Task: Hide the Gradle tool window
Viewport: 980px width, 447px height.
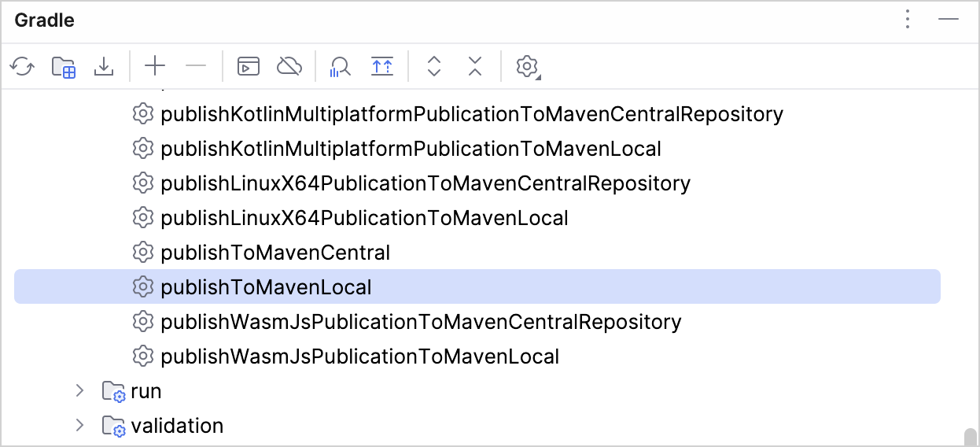Action: (949, 20)
